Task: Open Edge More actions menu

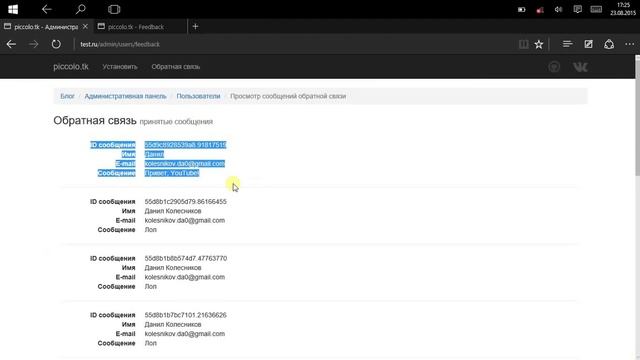Action: click(x=629, y=44)
